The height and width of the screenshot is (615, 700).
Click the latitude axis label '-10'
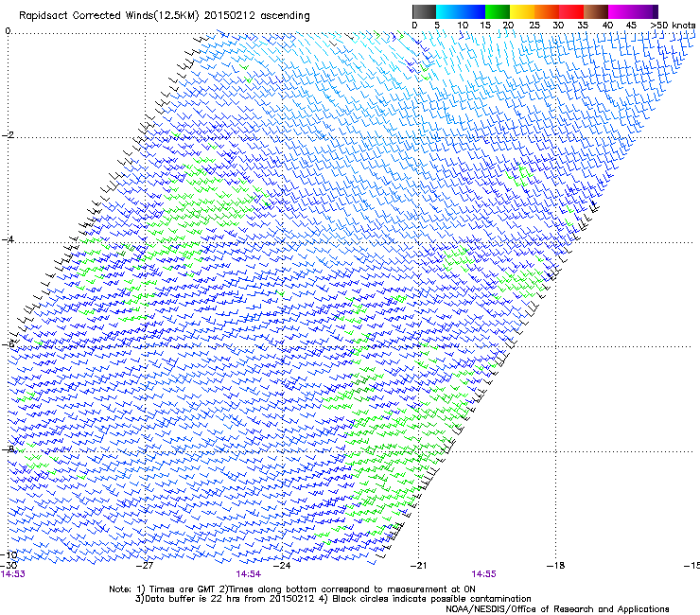9,555
